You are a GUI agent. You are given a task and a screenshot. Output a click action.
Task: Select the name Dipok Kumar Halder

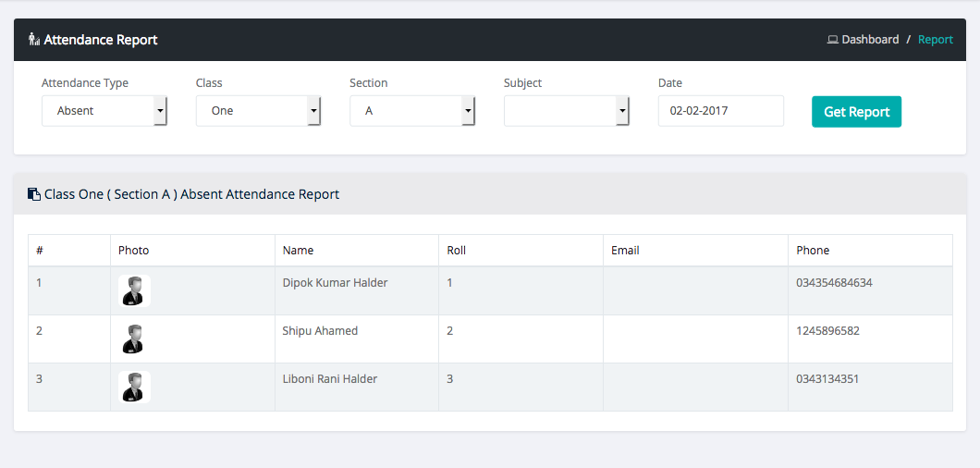tap(335, 283)
